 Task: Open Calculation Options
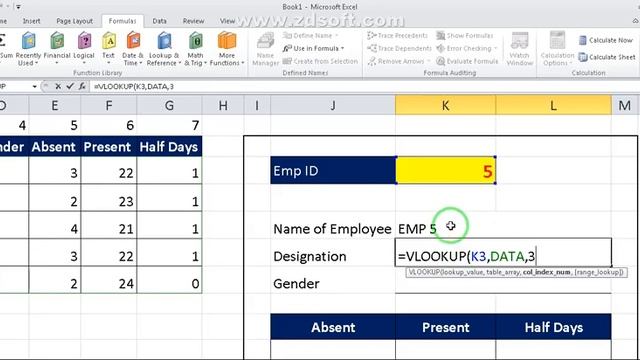pyautogui.click(x=557, y=49)
